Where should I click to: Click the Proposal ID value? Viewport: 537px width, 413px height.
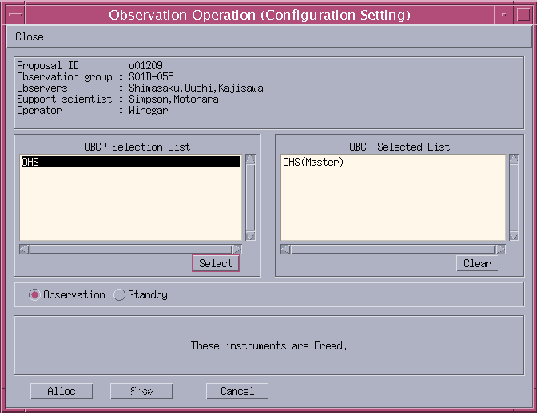pyautogui.click(x=146, y=65)
